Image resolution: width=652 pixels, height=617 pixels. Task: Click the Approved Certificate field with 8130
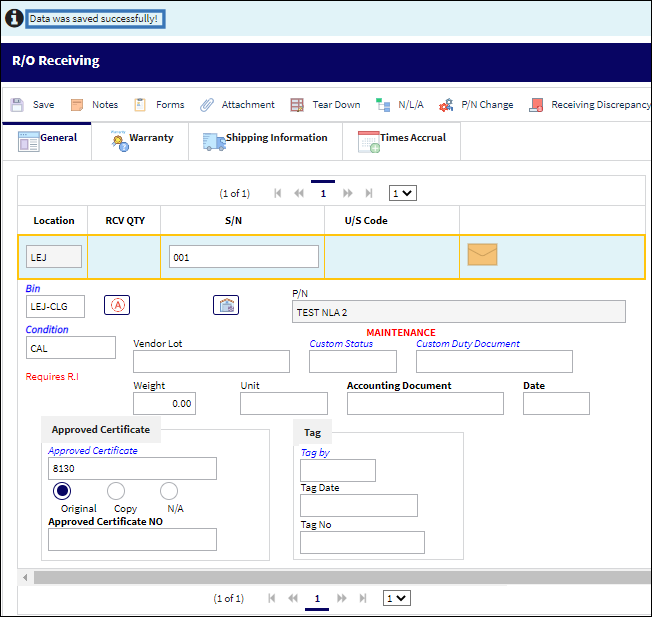coord(132,469)
